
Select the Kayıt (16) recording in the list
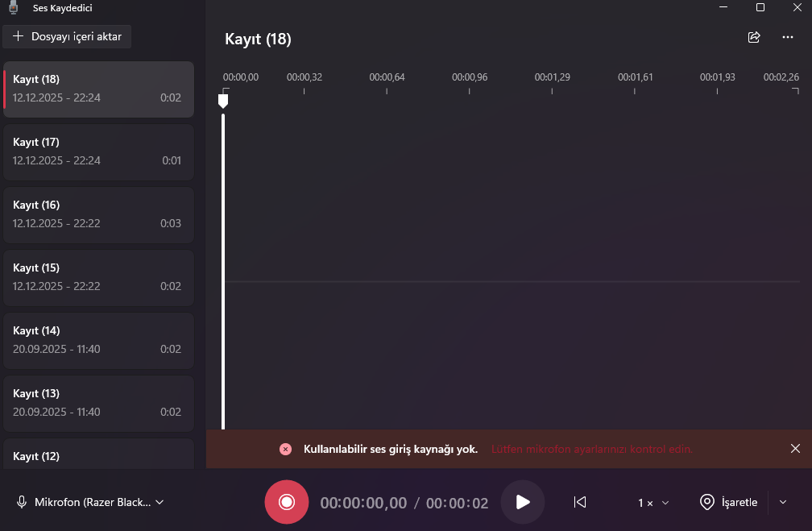(x=98, y=215)
